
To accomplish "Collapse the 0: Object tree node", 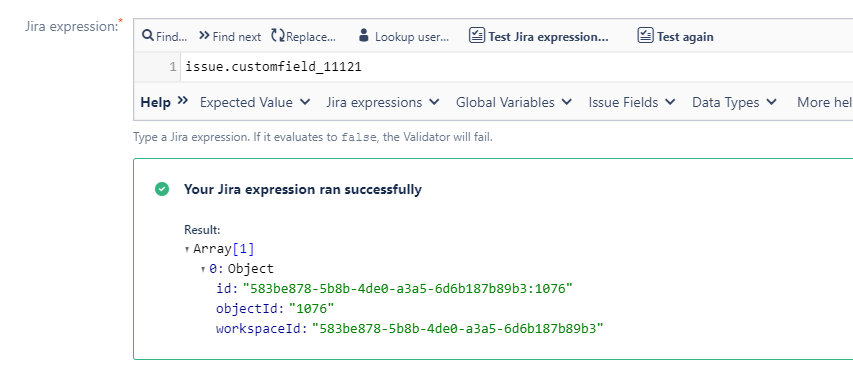I will coord(203,269).
